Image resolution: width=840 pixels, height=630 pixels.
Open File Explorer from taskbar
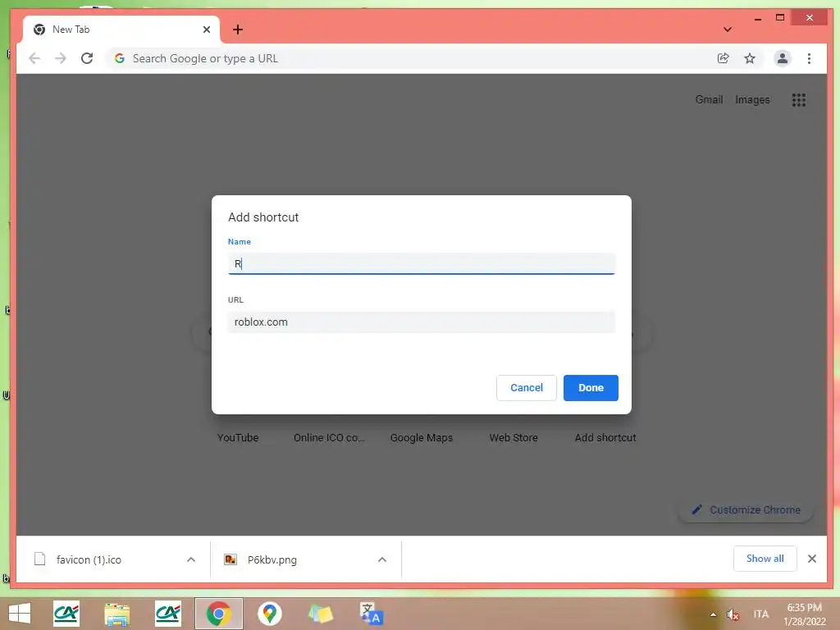click(x=117, y=614)
